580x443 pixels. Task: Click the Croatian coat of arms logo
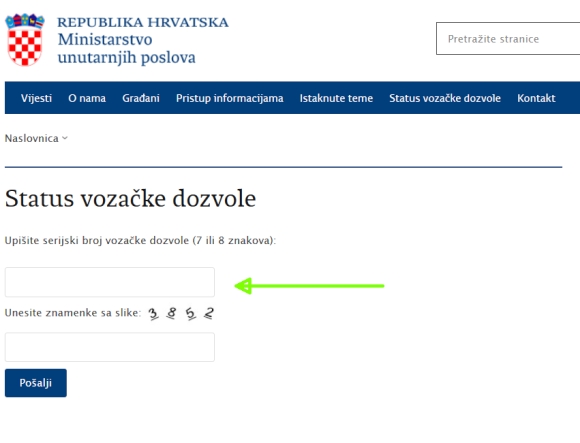(x=25, y=40)
